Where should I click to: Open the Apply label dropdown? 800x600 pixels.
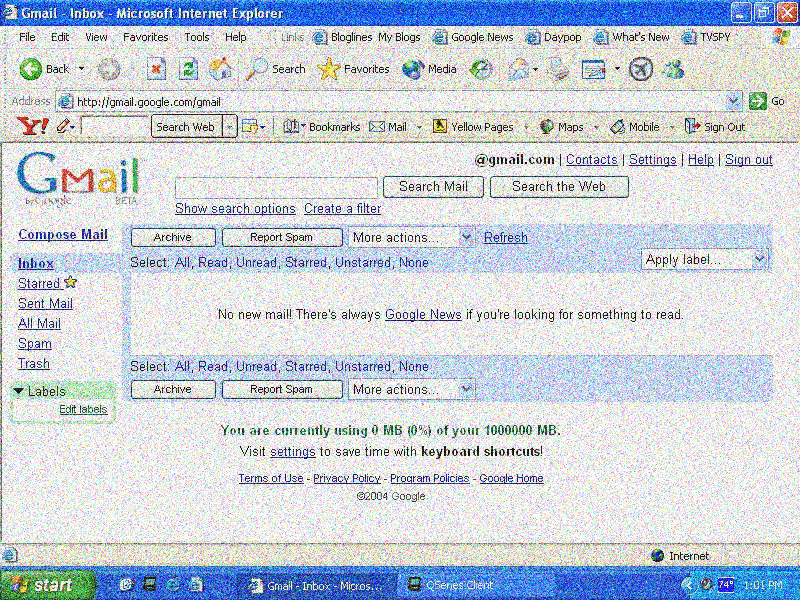coord(704,260)
